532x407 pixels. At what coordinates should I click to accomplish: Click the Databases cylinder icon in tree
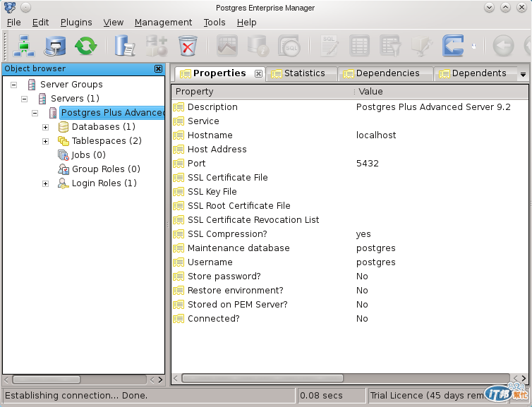pyautogui.click(x=63, y=127)
